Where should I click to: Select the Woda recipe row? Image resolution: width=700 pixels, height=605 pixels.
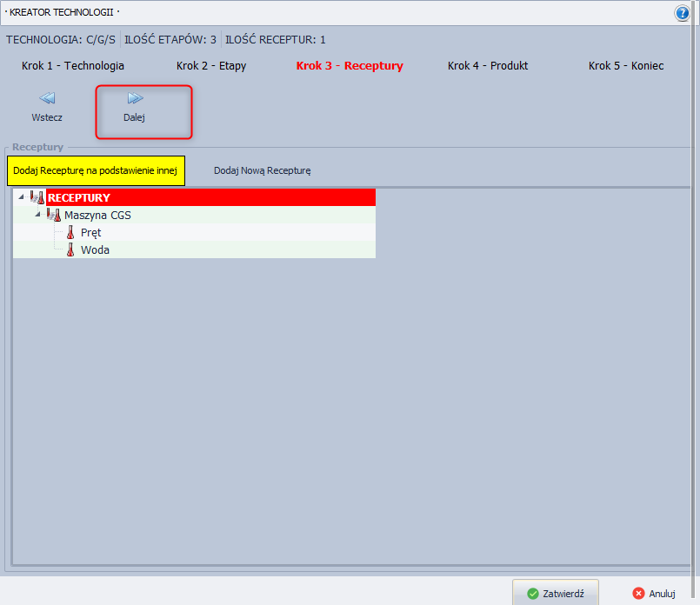pyautogui.click(x=194, y=249)
